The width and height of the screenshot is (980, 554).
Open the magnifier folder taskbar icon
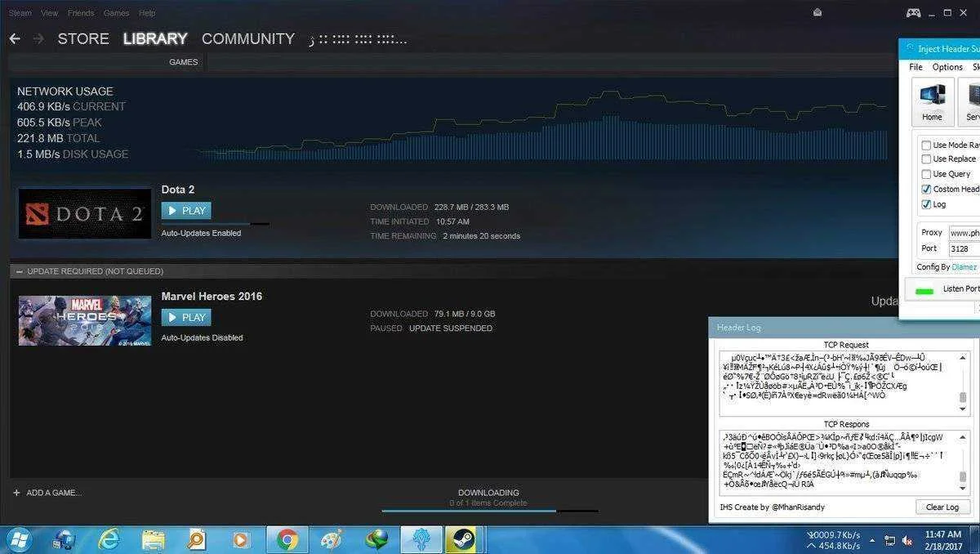pos(197,539)
